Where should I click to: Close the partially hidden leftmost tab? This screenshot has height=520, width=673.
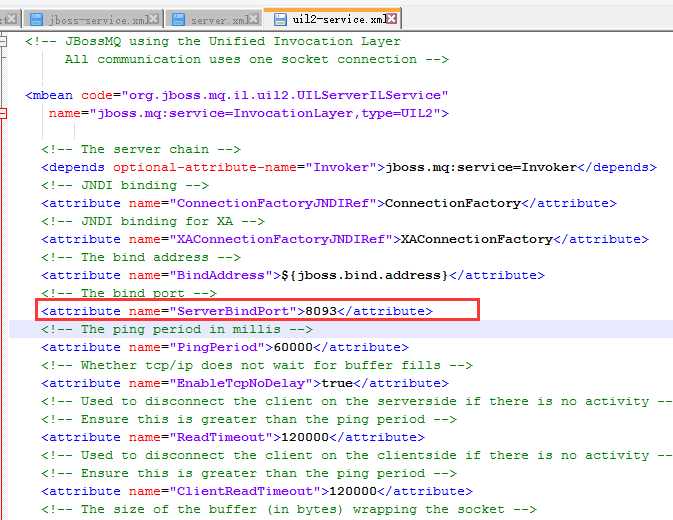12,19
